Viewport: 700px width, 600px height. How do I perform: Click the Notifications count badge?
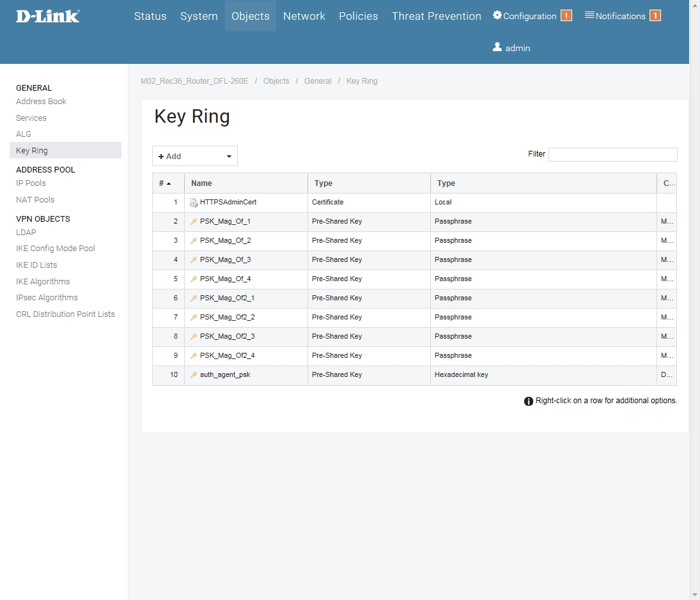click(x=655, y=16)
